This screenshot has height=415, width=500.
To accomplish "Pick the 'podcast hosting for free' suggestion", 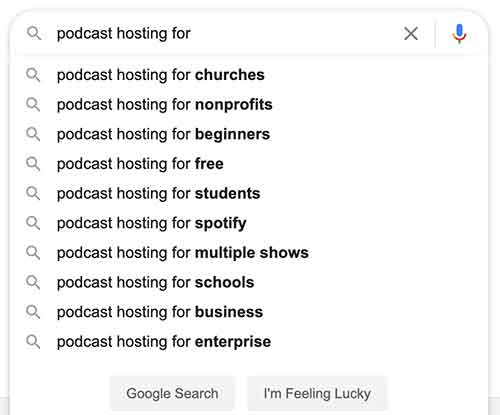I will (248, 164).
